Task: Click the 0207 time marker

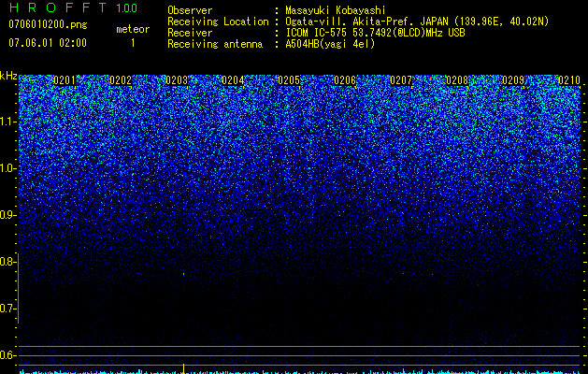Action: coord(401,80)
